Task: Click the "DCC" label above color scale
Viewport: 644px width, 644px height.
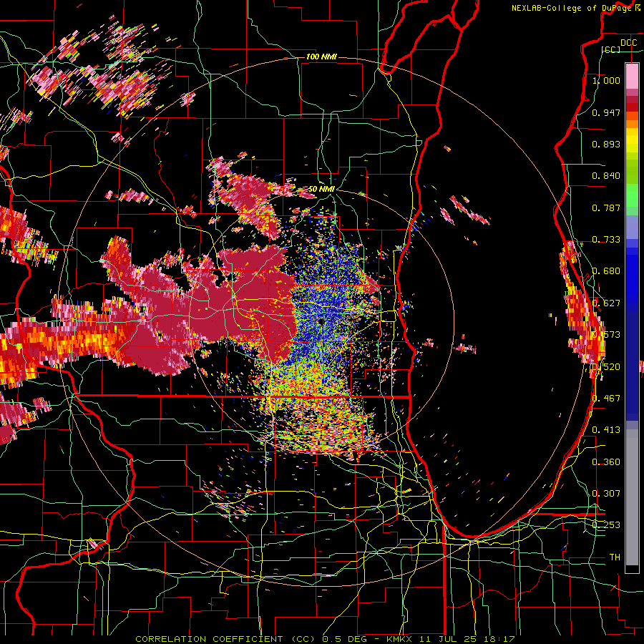Action: tap(628, 43)
